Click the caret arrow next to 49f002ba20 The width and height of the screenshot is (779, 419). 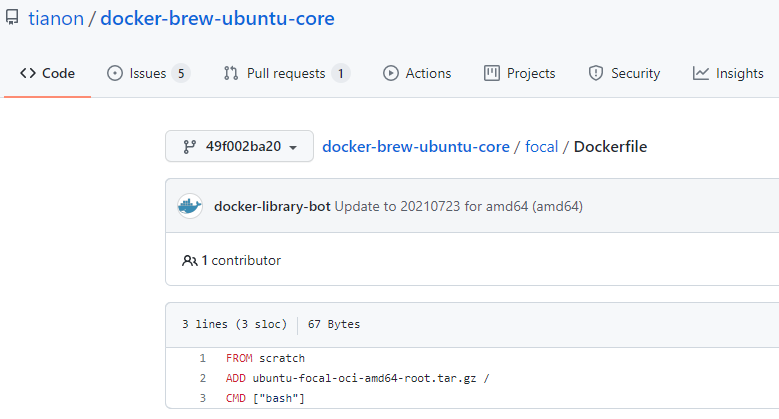click(x=293, y=148)
